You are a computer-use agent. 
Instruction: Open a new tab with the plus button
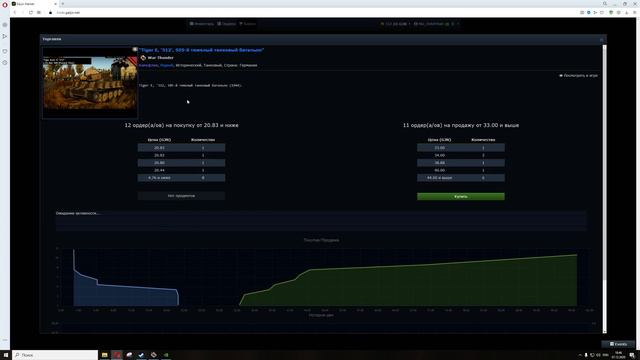pyautogui.click(x=62, y=4)
